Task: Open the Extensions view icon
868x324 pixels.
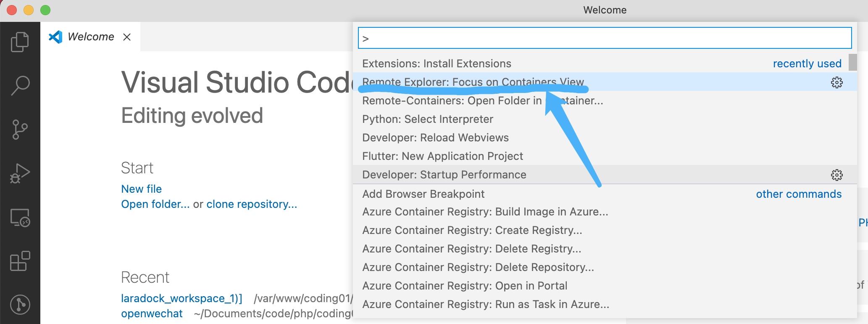Action: point(20,261)
